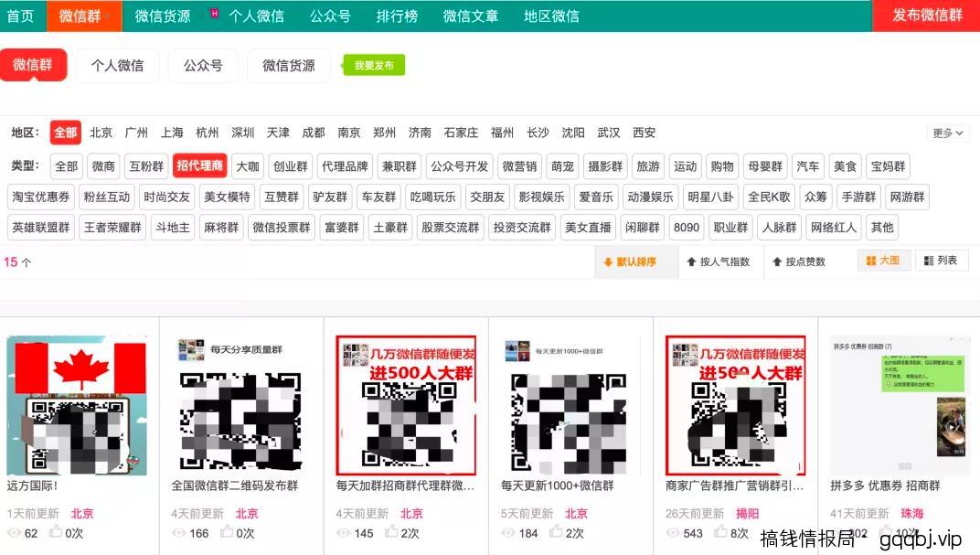
Task: Click the up-arrow icon beside 按人气指数
Action: [693, 260]
